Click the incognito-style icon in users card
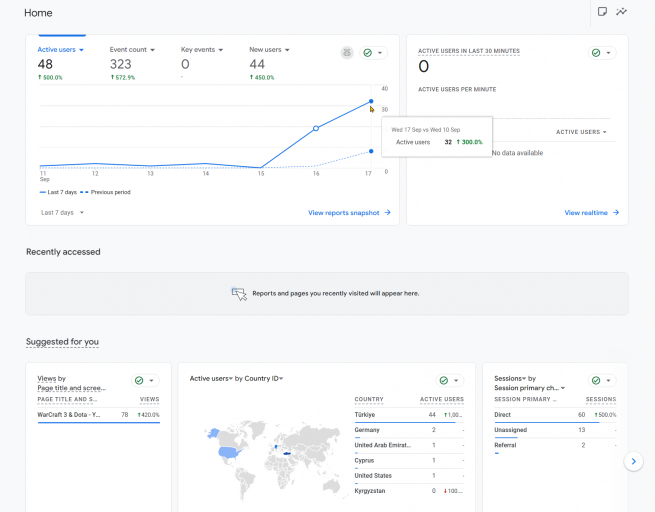 (x=347, y=53)
